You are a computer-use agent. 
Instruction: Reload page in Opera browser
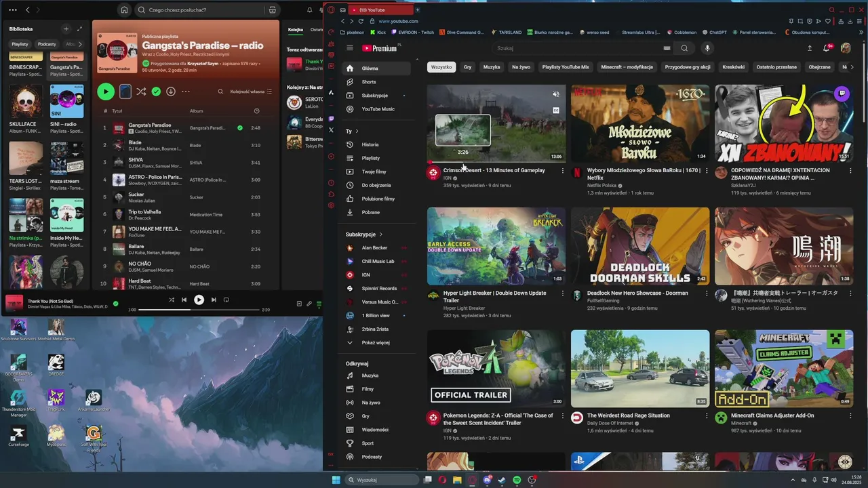361,21
